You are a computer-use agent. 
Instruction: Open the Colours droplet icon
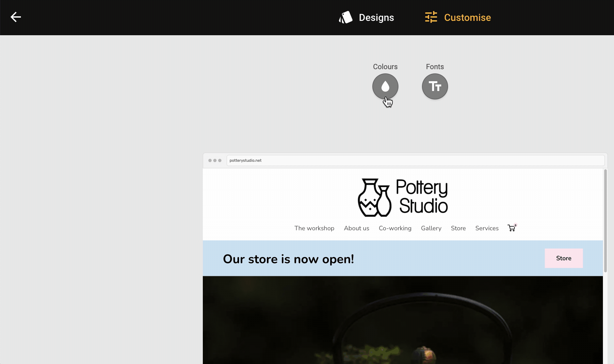385,86
